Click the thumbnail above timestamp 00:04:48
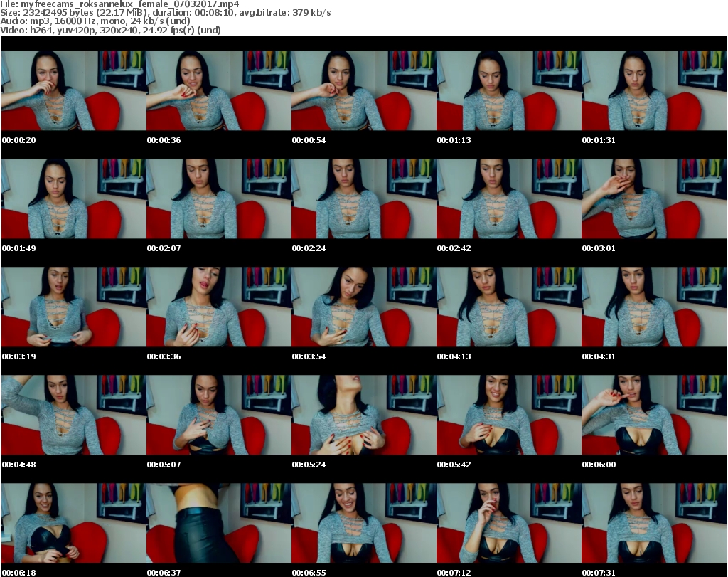Image resolution: width=728 pixels, height=577 pixels. pos(74,415)
